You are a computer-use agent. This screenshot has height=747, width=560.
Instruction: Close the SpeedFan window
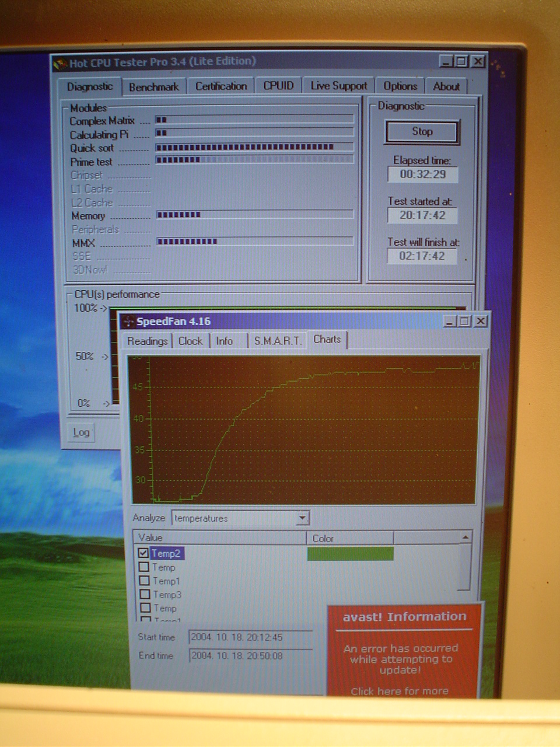(x=480, y=321)
